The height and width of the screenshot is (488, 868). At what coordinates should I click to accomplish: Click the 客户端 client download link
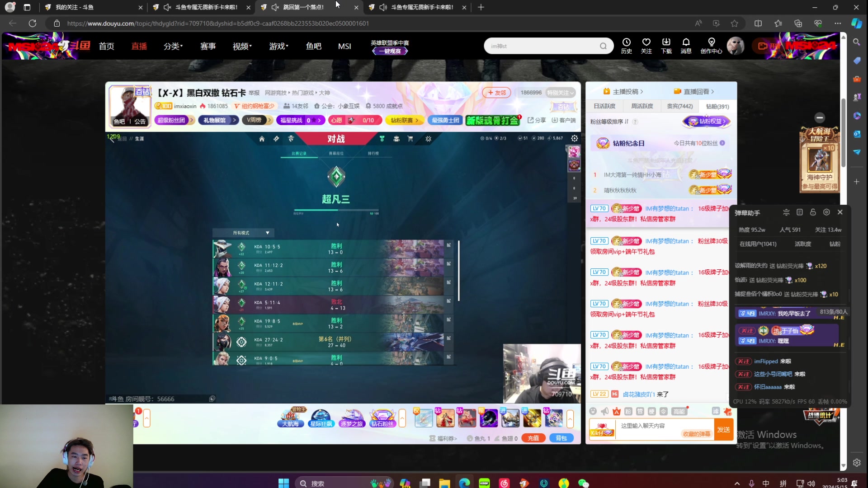pos(563,120)
